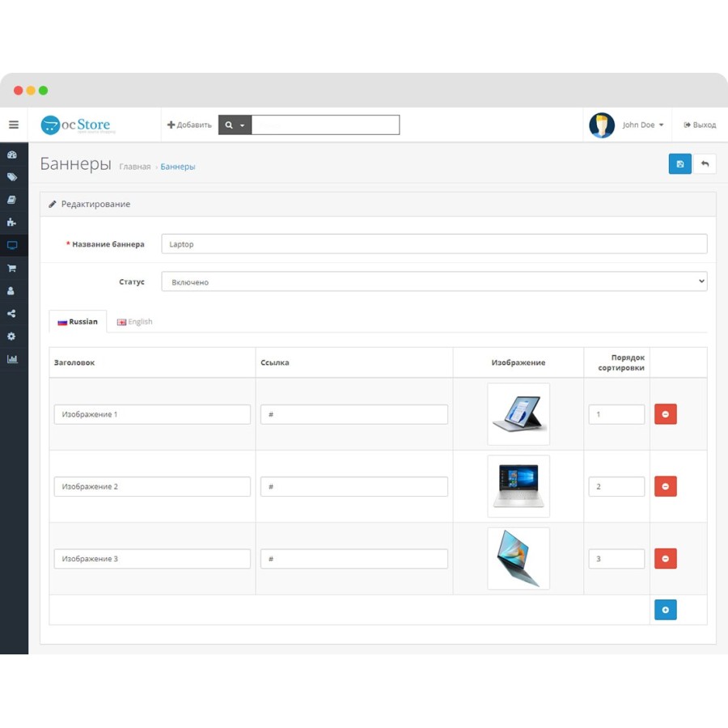Click the yellow window minimize dot
The image size is (728, 728).
pos(31,90)
